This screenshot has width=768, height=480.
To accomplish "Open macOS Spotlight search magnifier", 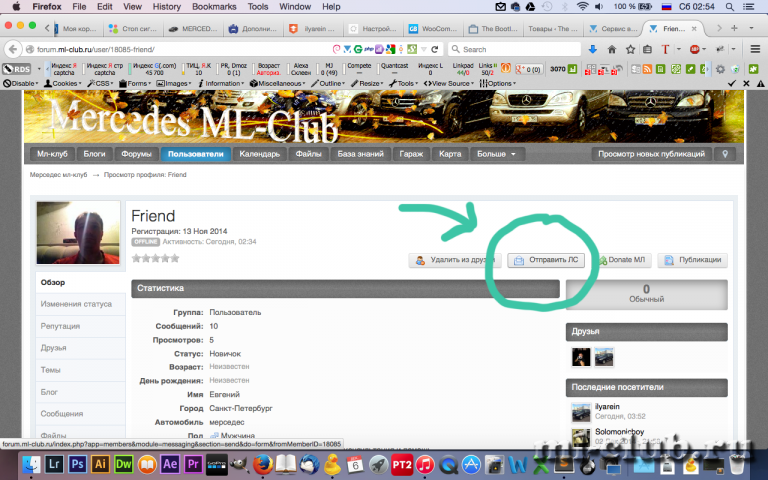I will 729,7.
